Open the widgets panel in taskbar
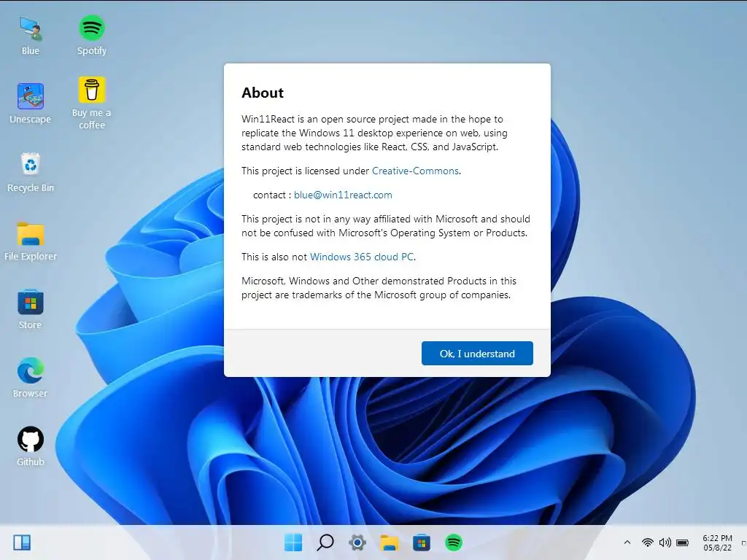Viewport: 747px width, 560px height. point(22,542)
